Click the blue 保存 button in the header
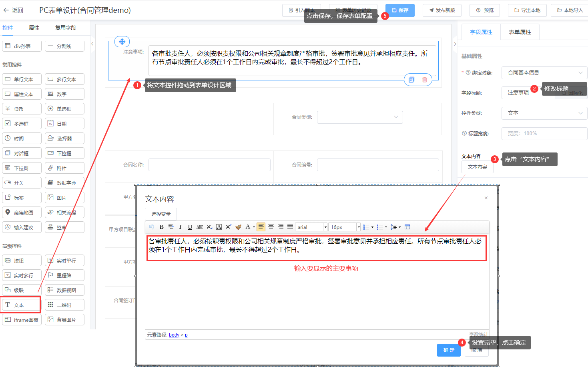The width and height of the screenshot is (588, 367). click(x=400, y=10)
